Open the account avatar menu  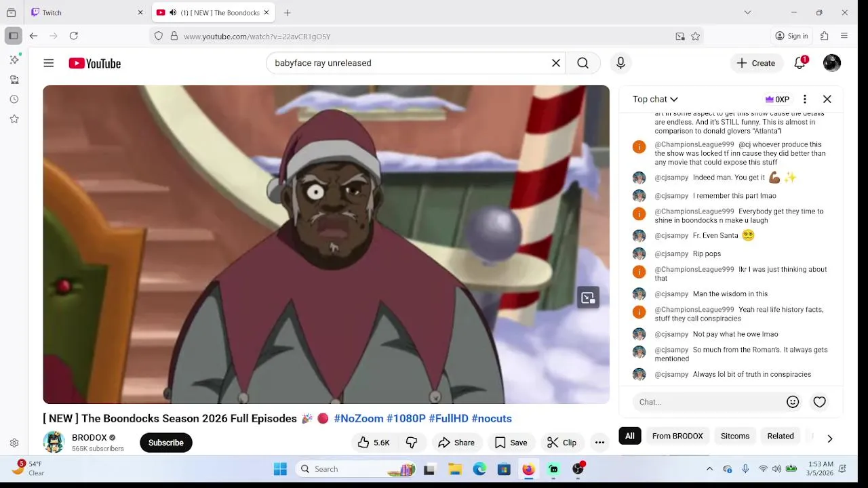coord(832,63)
